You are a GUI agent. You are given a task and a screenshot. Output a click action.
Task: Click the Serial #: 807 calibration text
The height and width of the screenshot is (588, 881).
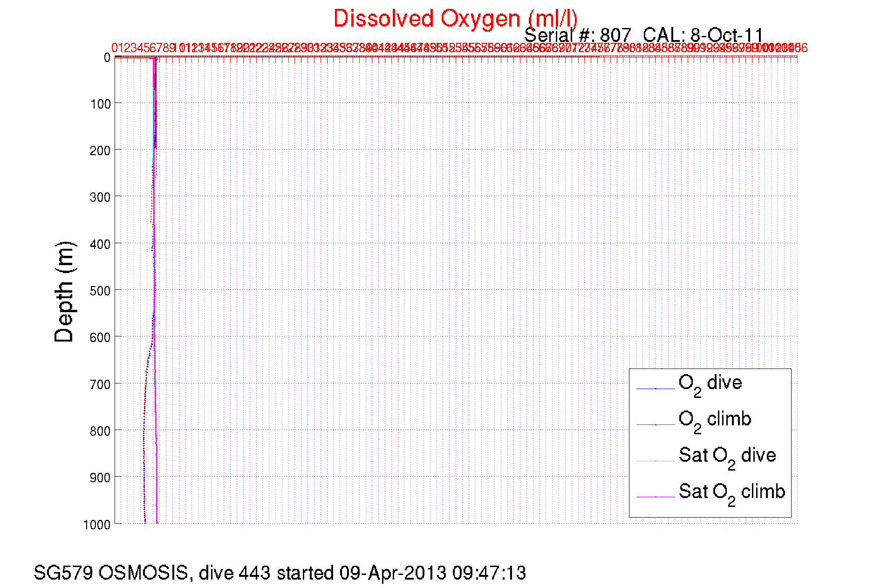pos(643,35)
